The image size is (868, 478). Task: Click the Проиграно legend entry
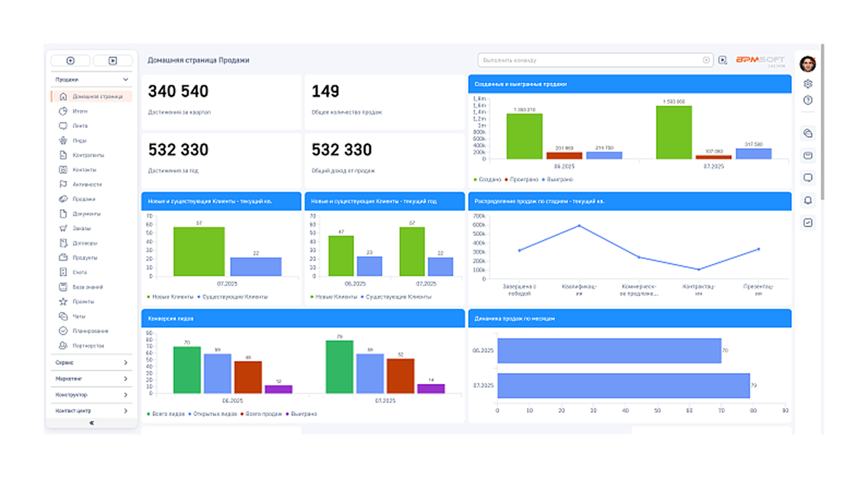coord(521,180)
